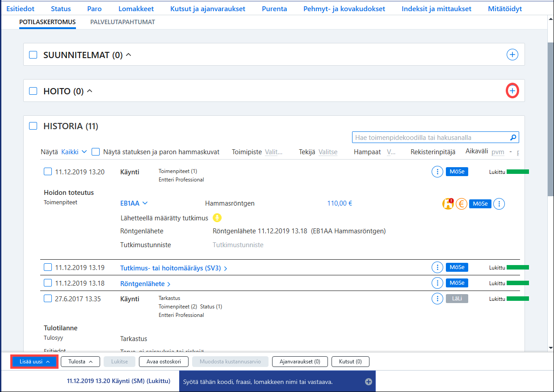Viewport: 554px width, 392px height.
Task: Click the history search input field
Action: coord(431,138)
